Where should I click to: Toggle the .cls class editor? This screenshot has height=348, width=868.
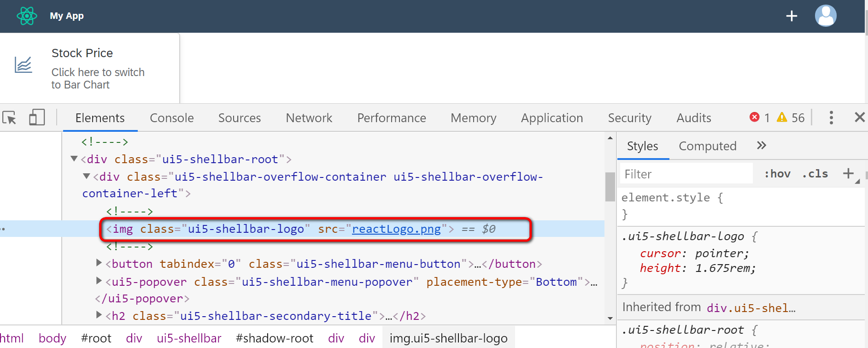coord(815,174)
